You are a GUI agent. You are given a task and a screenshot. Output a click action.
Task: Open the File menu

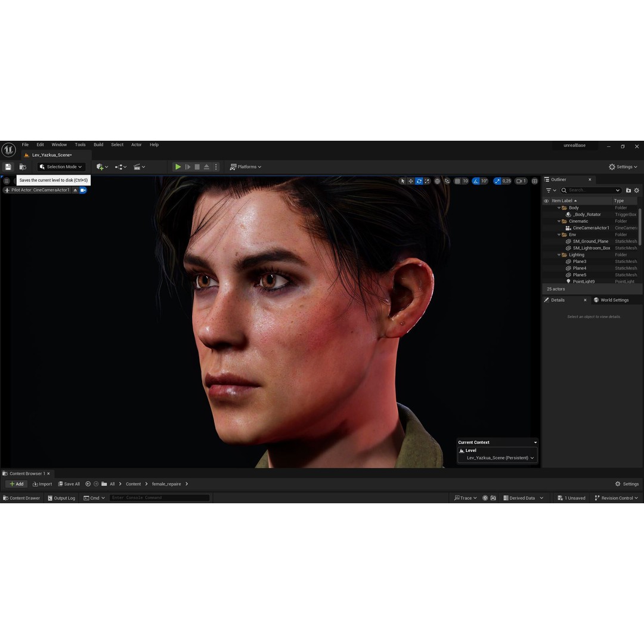tap(25, 144)
